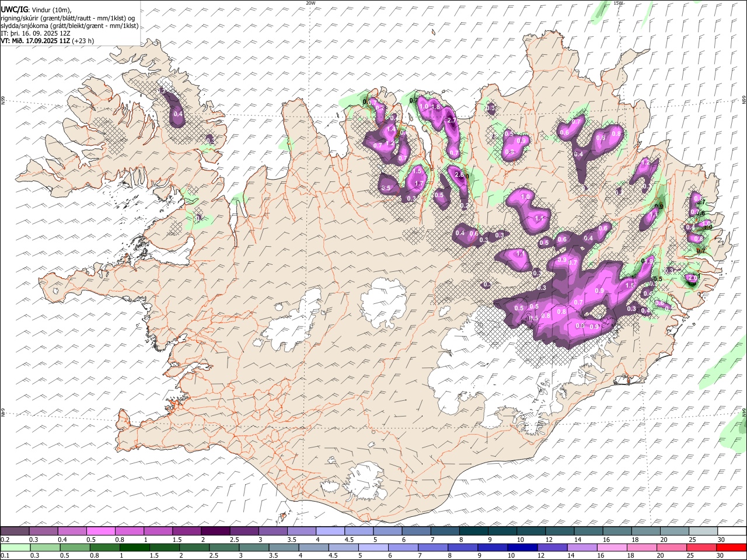
Task: Pick the darkest purple snow swatch between 2 and 2.5
Action: (x=215, y=531)
